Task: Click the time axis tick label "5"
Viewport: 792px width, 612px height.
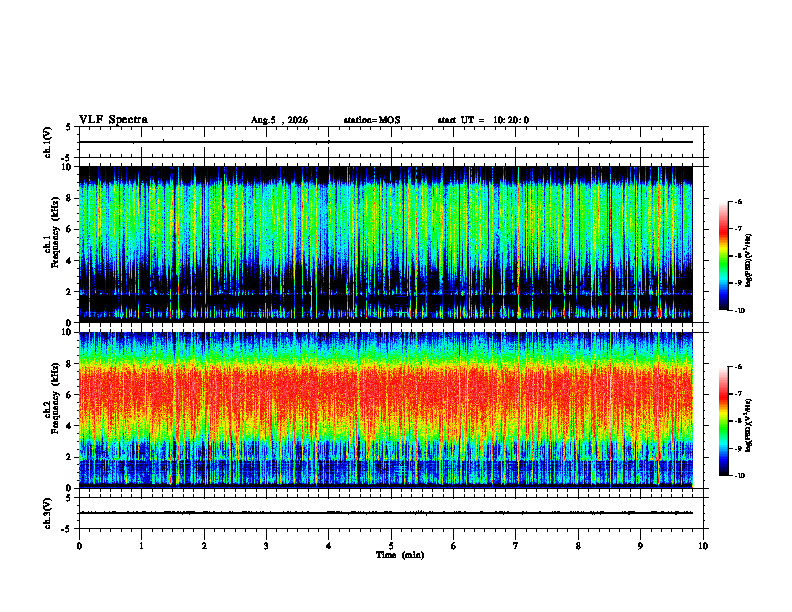Action: pos(391,546)
